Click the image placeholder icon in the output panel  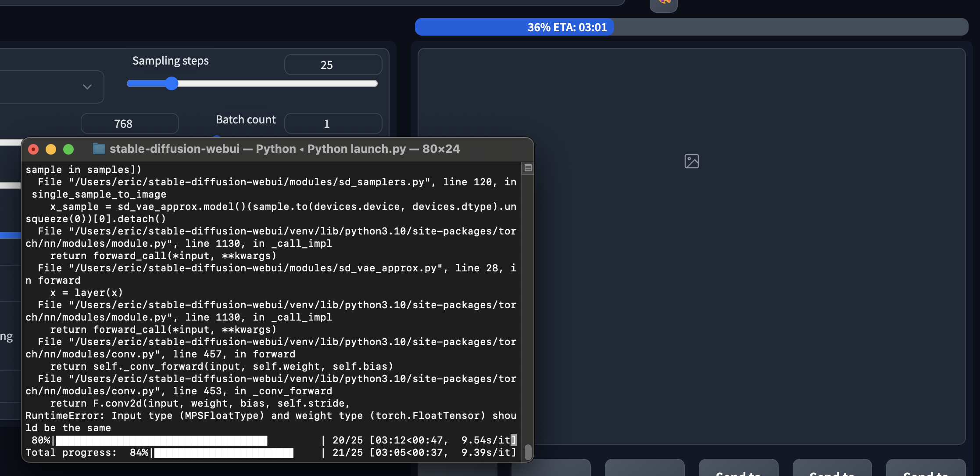click(x=692, y=161)
